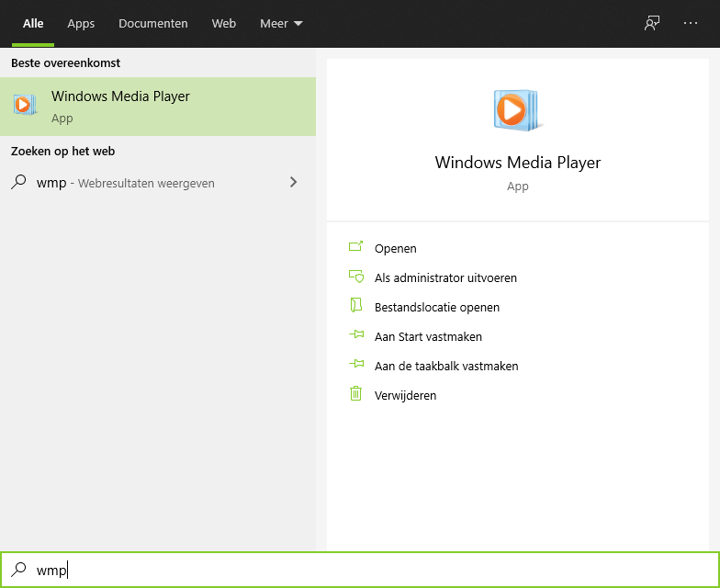Image resolution: width=720 pixels, height=588 pixels.
Task: Click the pin icon beside Aan Start vastmaken
Action: pos(356,334)
